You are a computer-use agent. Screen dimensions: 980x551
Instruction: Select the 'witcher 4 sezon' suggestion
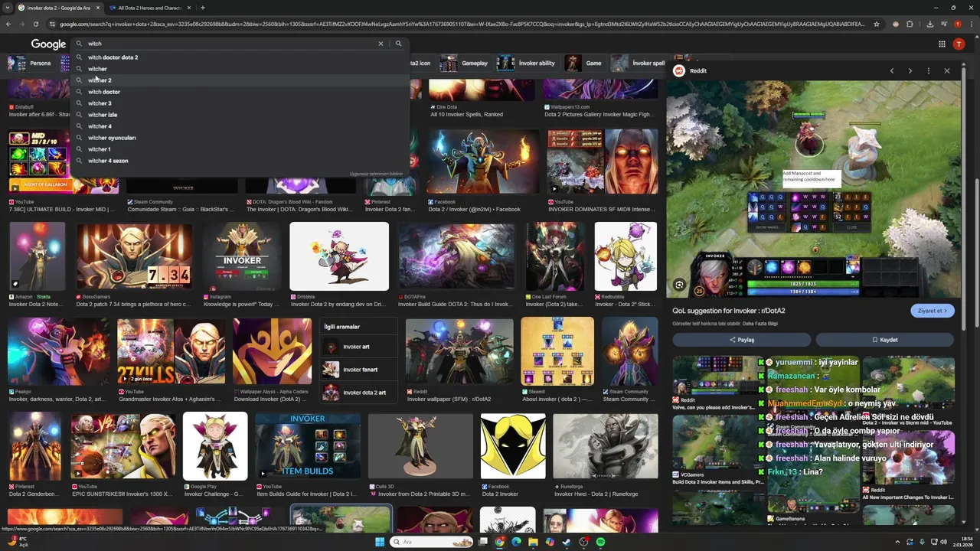click(240, 161)
